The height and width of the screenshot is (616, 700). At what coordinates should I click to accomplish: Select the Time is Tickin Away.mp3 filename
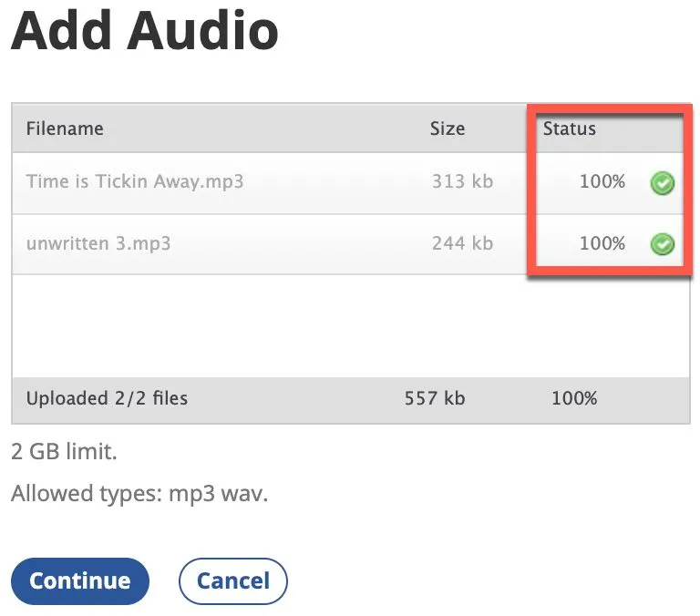(x=135, y=181)
